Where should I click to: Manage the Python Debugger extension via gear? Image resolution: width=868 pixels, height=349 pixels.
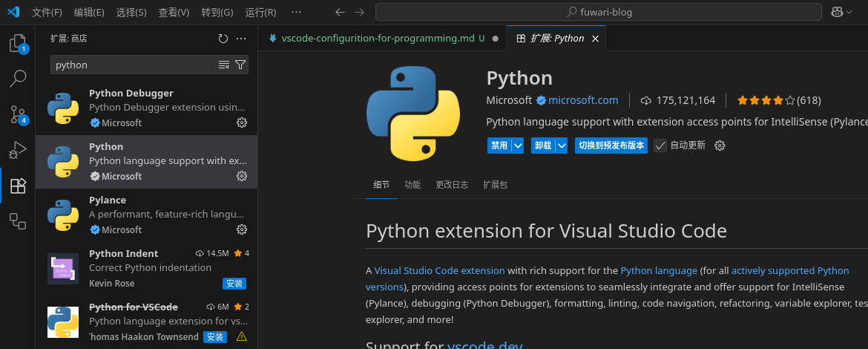click(242, 123)
